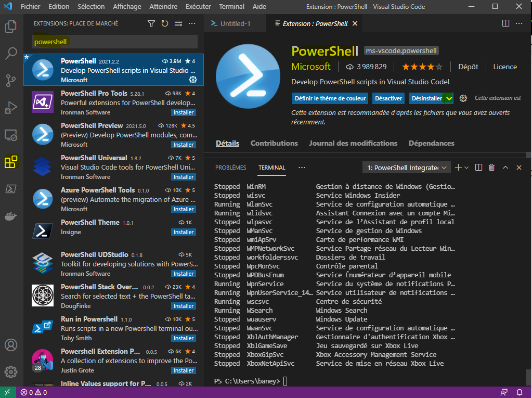
Task: Toggle maximized terminal panel size
Action: tap(505, 168)
